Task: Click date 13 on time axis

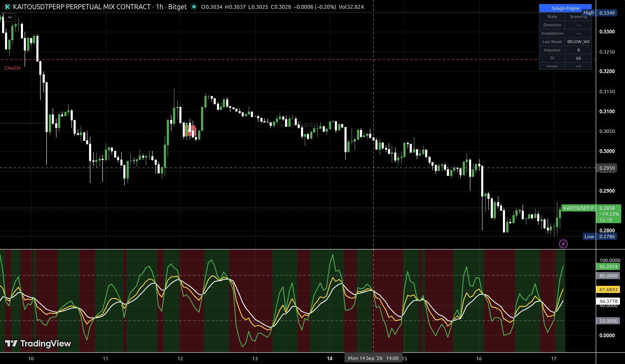Action: pyautogui.click(x=255, y=359)
